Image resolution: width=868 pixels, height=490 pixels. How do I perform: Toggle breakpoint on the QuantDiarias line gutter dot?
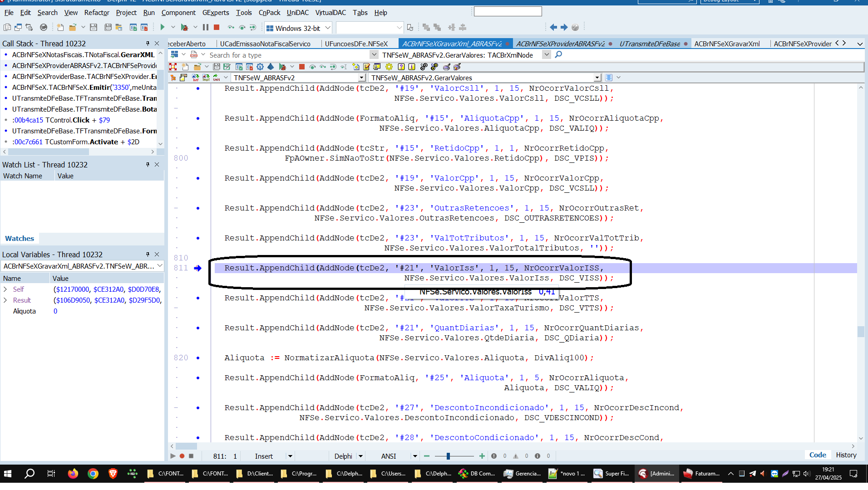point(198,328)
